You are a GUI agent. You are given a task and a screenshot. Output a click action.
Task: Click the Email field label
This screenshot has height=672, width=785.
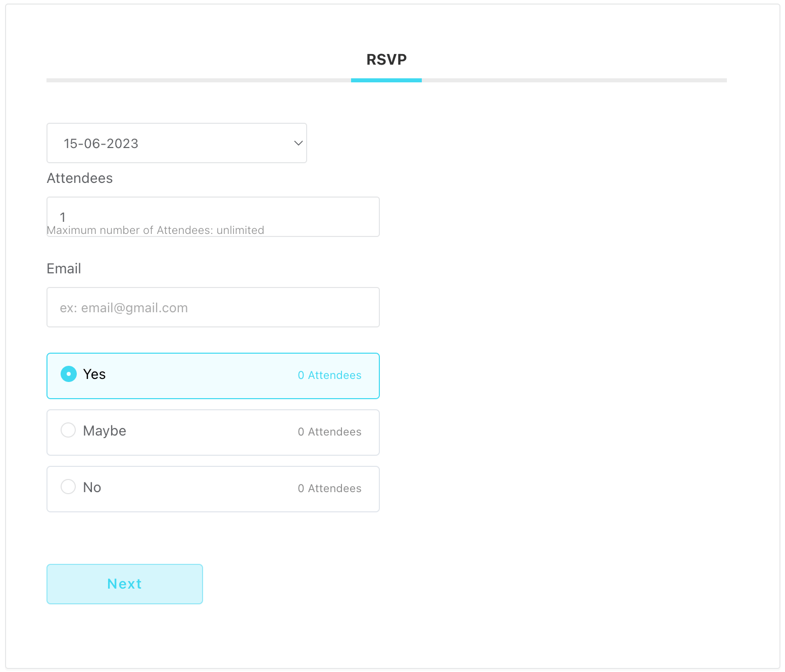[64, 269]
